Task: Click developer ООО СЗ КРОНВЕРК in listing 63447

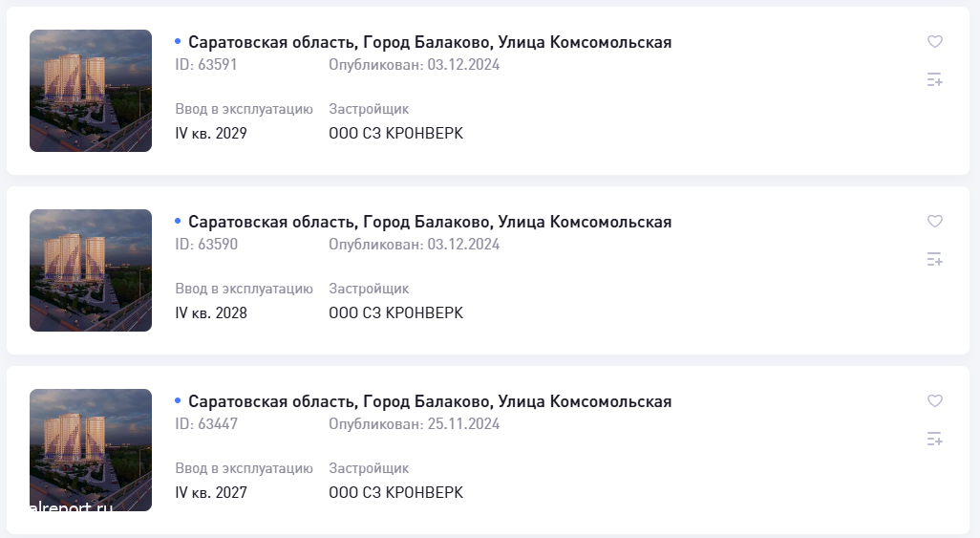Action: tap(395, 493)
